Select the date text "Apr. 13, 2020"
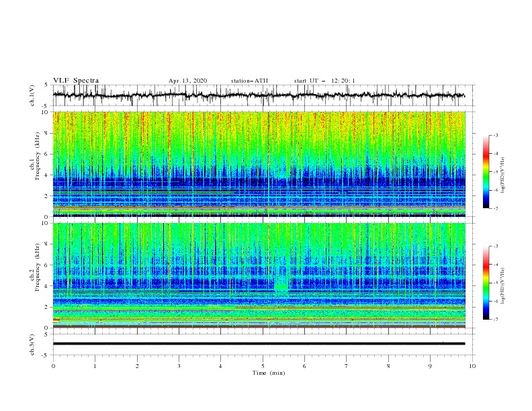 click(187, 81)
